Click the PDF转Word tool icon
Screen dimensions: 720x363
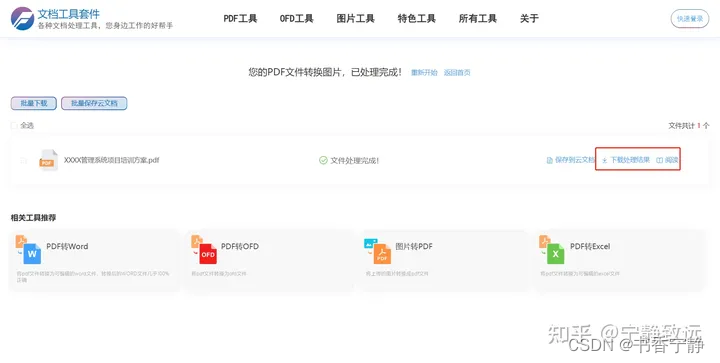coord(28,250)
